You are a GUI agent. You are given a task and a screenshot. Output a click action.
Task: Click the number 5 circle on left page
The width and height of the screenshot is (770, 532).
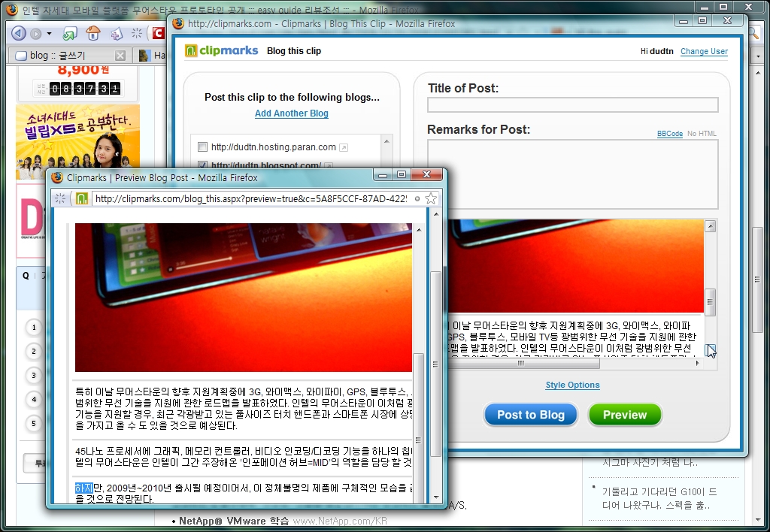pyautogui.click(x=34, y=424)
